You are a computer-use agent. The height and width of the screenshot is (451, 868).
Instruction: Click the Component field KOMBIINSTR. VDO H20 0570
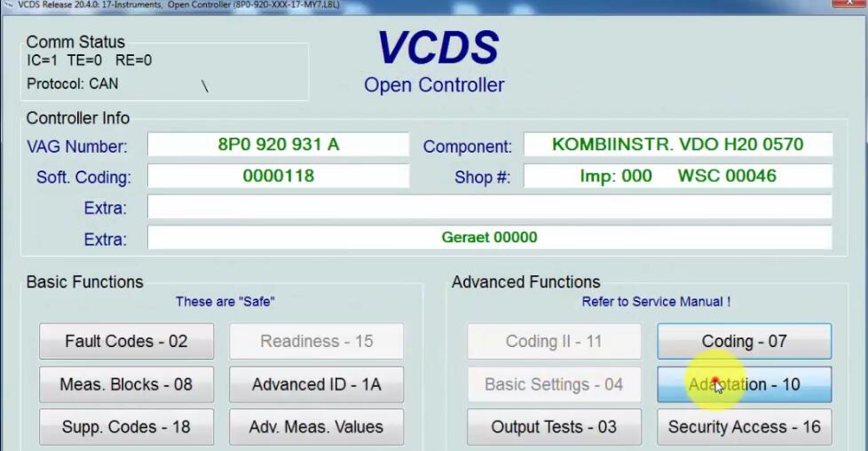(x=678, y=145)
